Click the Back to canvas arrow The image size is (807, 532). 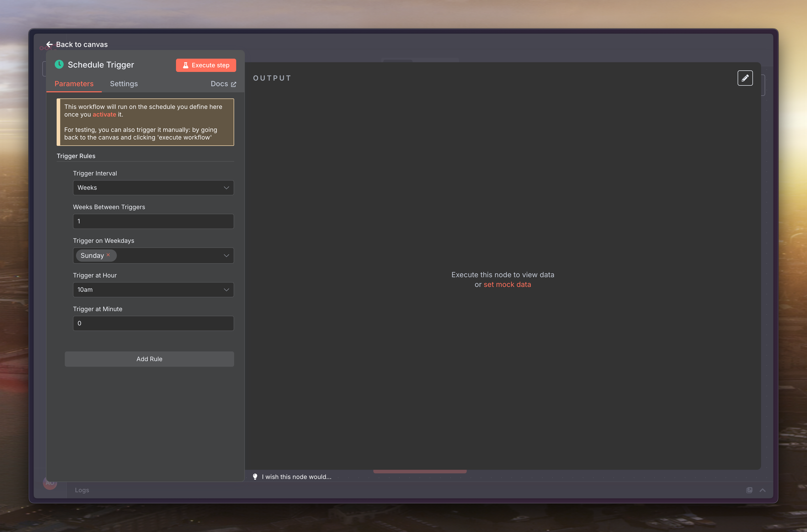49,44
